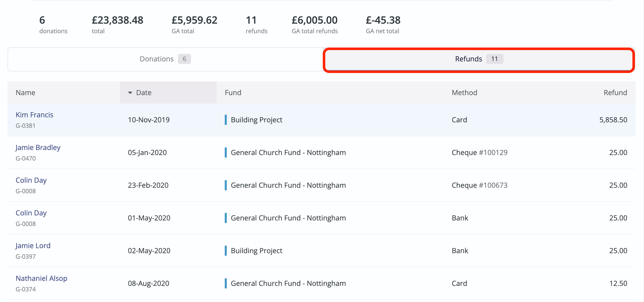Select Kim Francis's highlighted refund row

click(322, 120)
